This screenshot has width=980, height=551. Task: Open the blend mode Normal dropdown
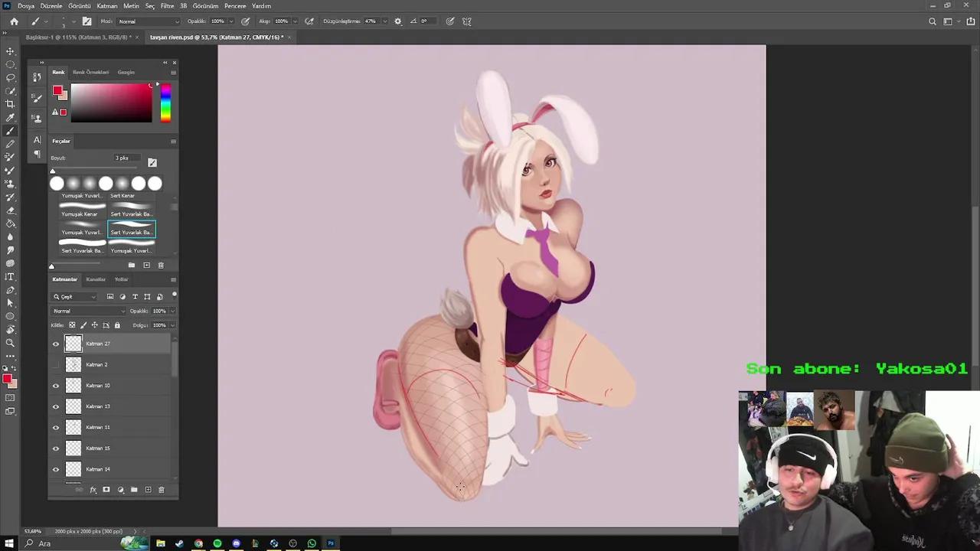87,311
